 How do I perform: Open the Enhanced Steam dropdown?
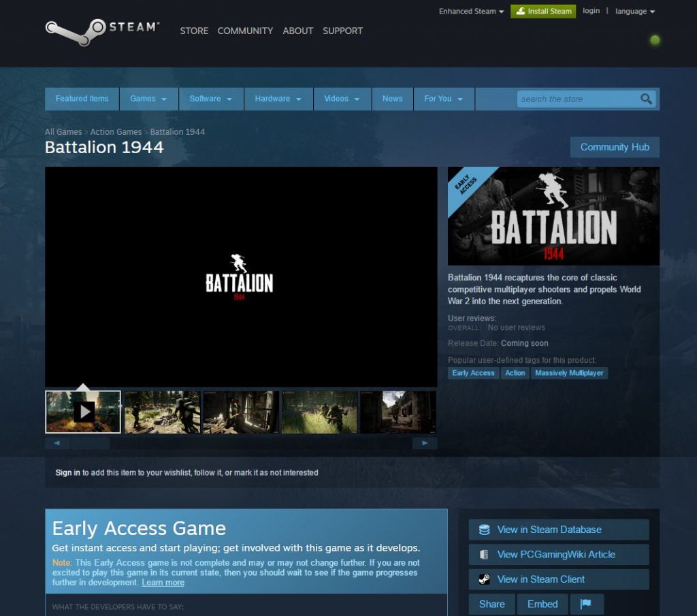(471, 12)
